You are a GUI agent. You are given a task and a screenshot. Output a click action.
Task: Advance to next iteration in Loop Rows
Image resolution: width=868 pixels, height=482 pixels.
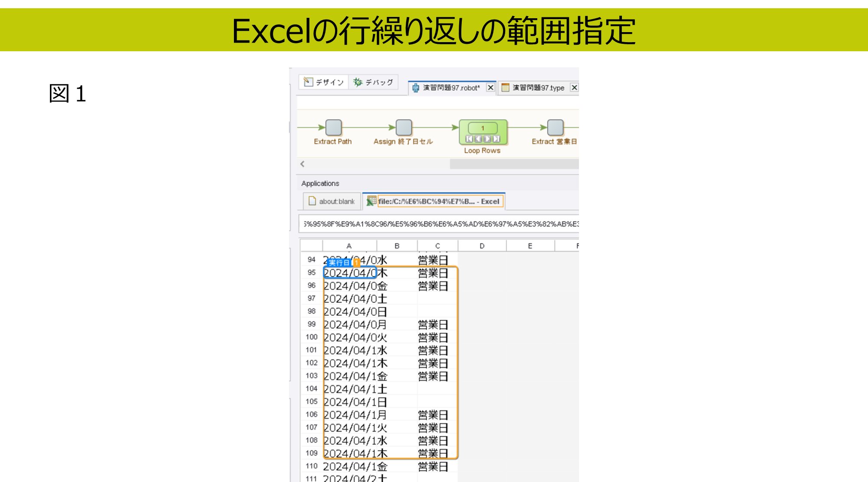pyautogui.click(x=487, y=139)
